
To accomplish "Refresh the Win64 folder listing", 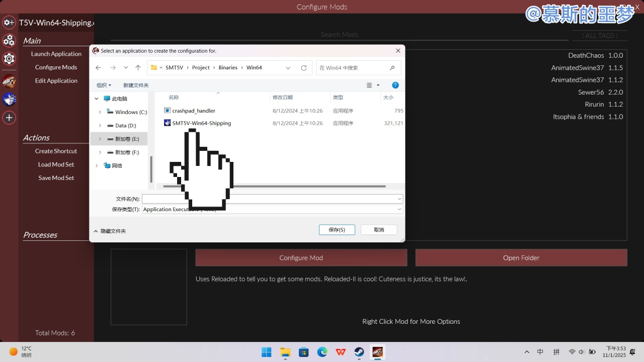I will tap(303, 68).
